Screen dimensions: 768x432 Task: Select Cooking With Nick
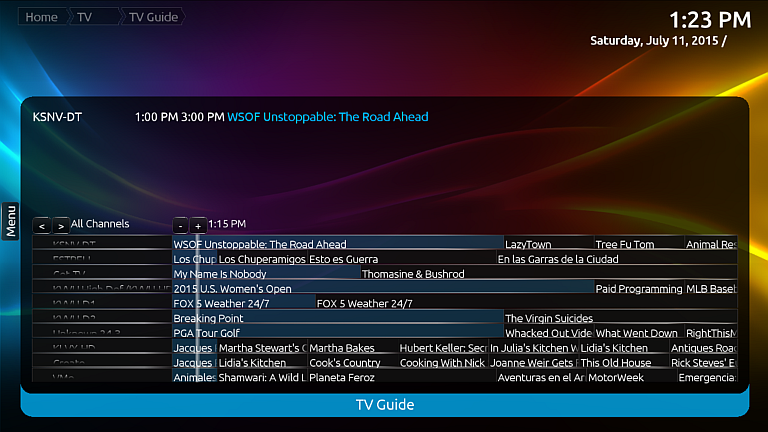tap(443, 362)
